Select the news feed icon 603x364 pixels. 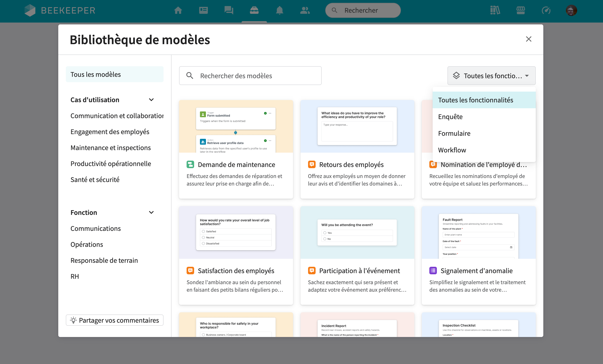pos(203,10)
